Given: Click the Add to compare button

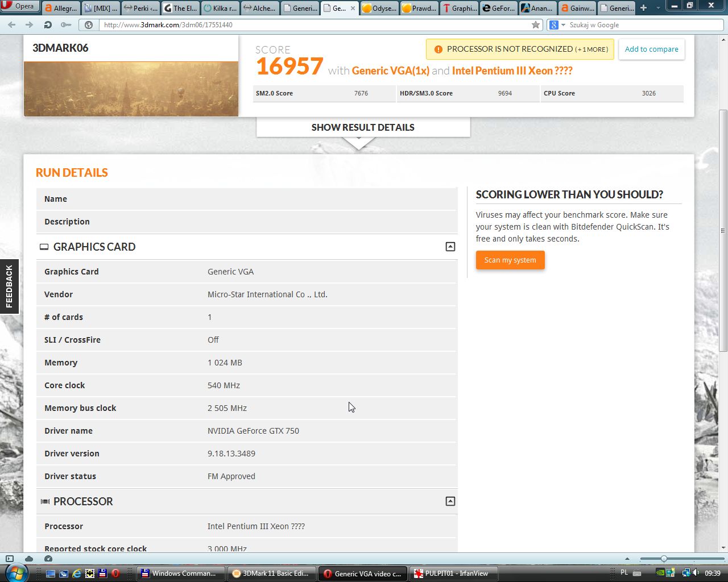Looking at the screenshot, I should [x=651, y=49].
